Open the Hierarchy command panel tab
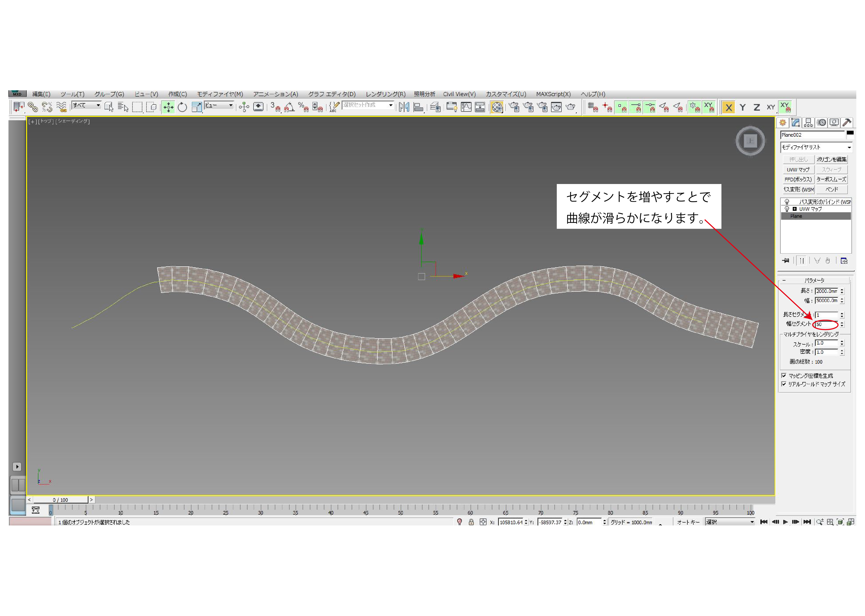The image size is (865, 616). (808, 122)
